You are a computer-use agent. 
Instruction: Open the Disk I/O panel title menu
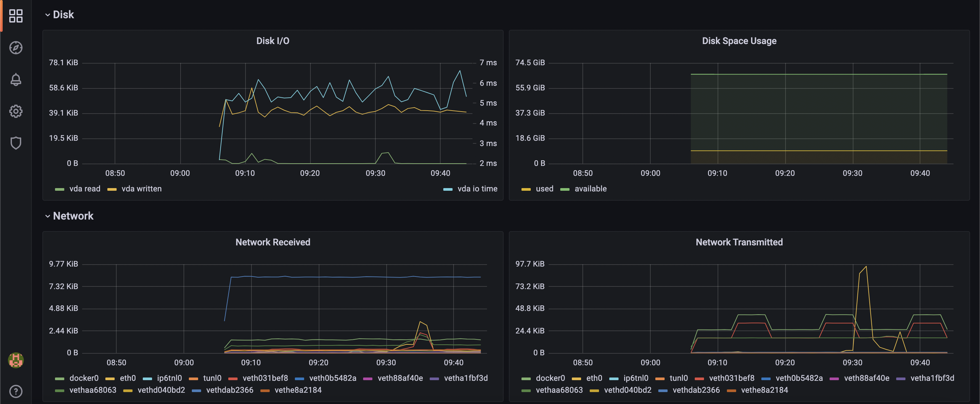[273, 41]
